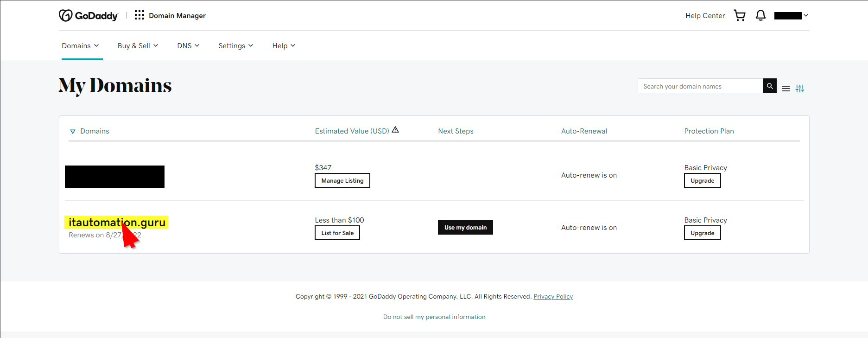Click Basic Privacy in the $347 row
Viewport: 868px width, 338px height.
[705, 167]
